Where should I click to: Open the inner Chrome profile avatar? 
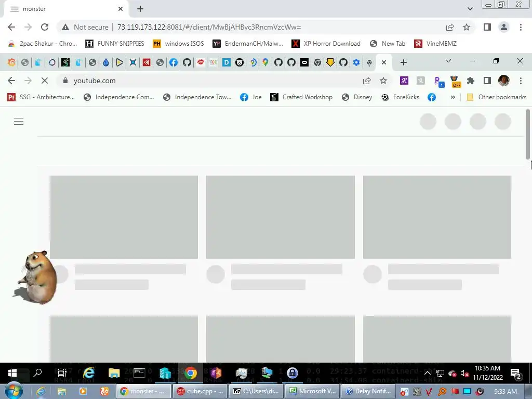click(504, 81)
